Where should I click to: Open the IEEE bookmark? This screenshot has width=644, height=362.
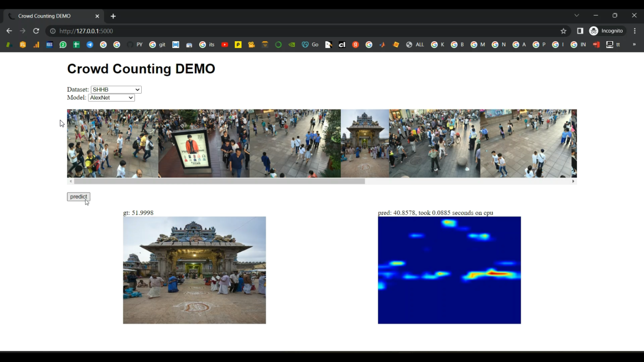49,45
